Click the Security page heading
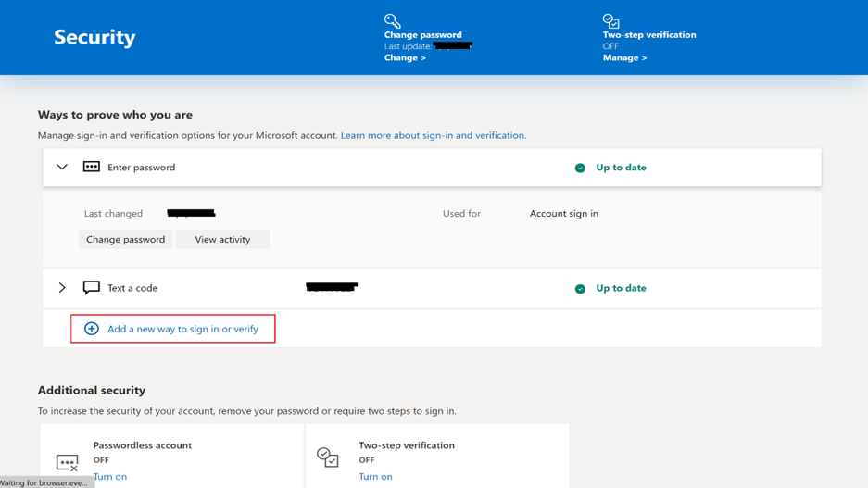 94,37
